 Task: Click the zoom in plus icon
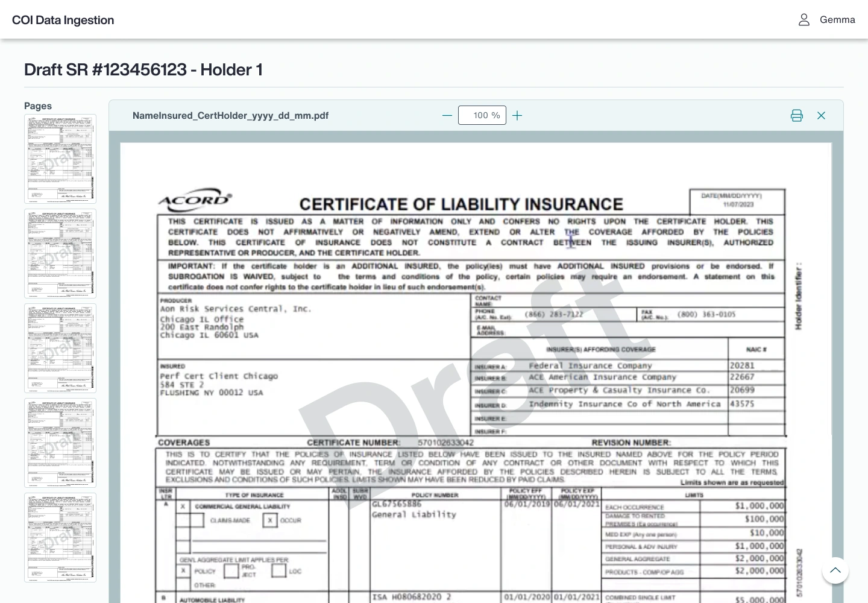[517, 116]
